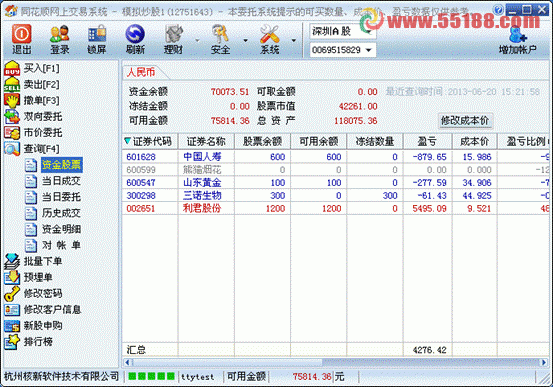Click ttytest in the status bar
This screenshot has width=553, height=387.
pyautogui.click(x=198, y=377)
